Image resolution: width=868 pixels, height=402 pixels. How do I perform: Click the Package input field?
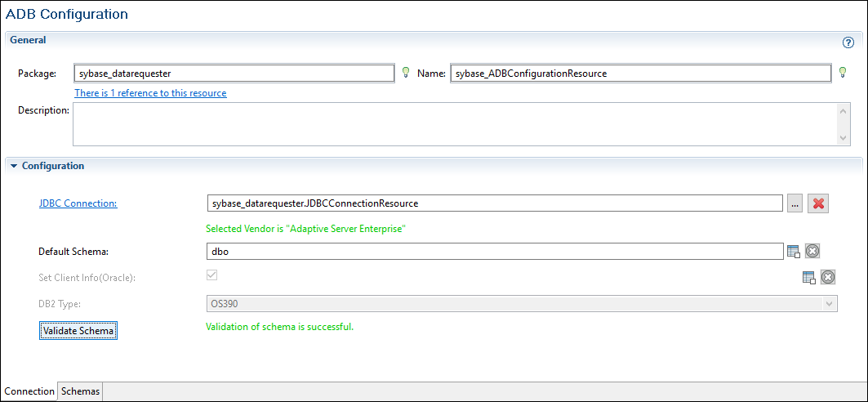click(x=234, y=73)
